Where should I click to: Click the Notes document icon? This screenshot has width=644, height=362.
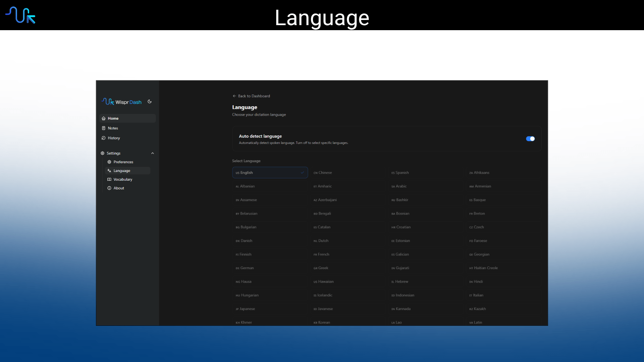(104, 128)
